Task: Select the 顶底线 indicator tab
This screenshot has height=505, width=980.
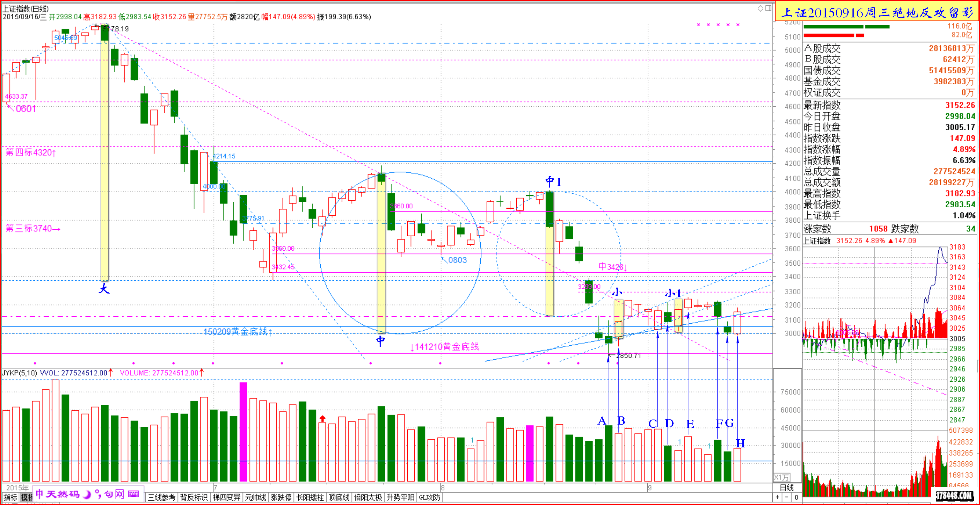Action: click(339, 497)
